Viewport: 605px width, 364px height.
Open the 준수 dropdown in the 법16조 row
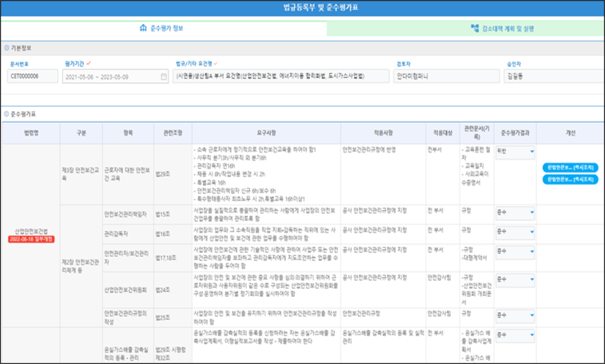[515, 231]
